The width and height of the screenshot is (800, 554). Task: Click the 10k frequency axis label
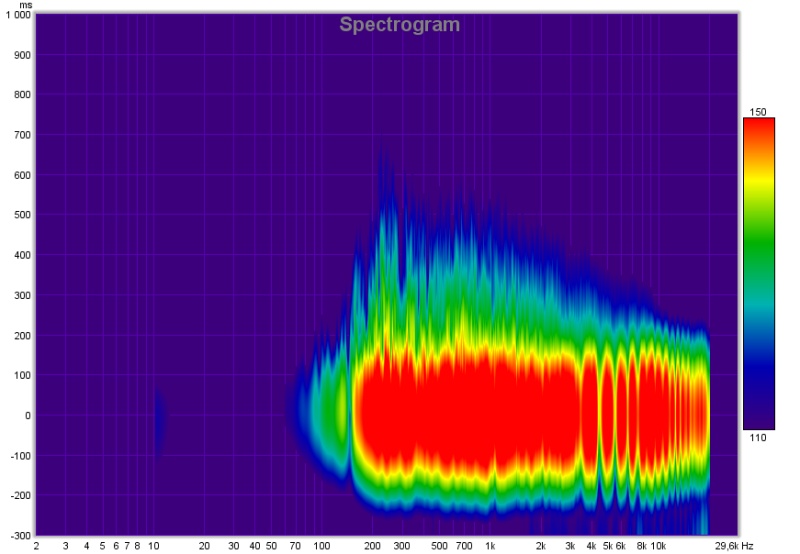tap(658, 546)
